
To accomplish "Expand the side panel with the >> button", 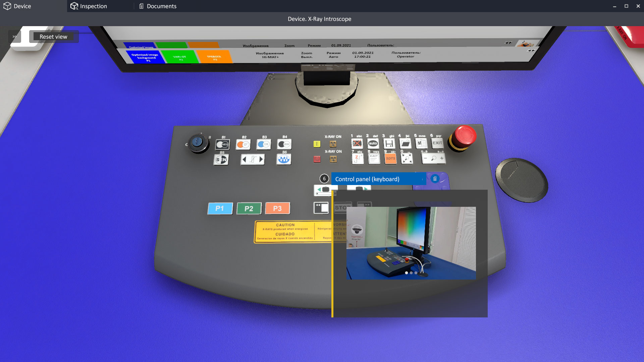I will coord(14,37).
